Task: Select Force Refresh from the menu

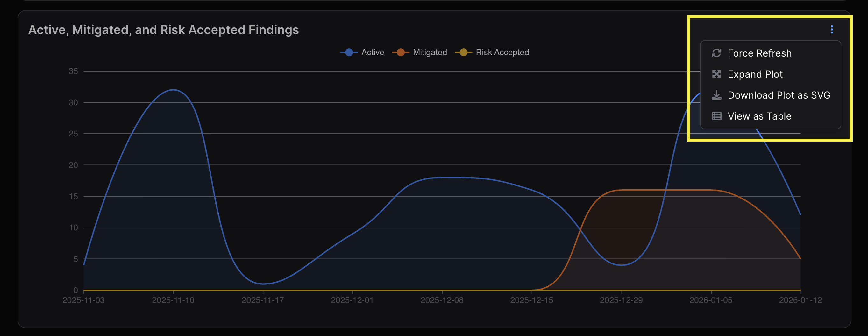Action: [x=759, y=53]
